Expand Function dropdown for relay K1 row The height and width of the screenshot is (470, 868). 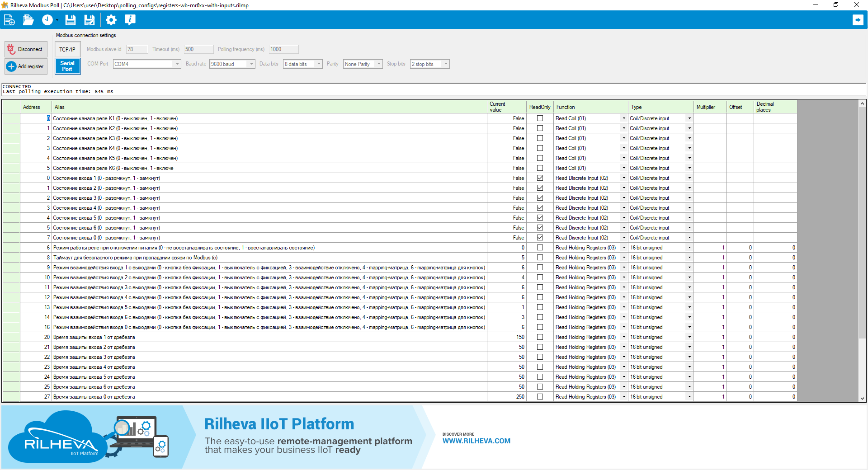pos(624,118)
